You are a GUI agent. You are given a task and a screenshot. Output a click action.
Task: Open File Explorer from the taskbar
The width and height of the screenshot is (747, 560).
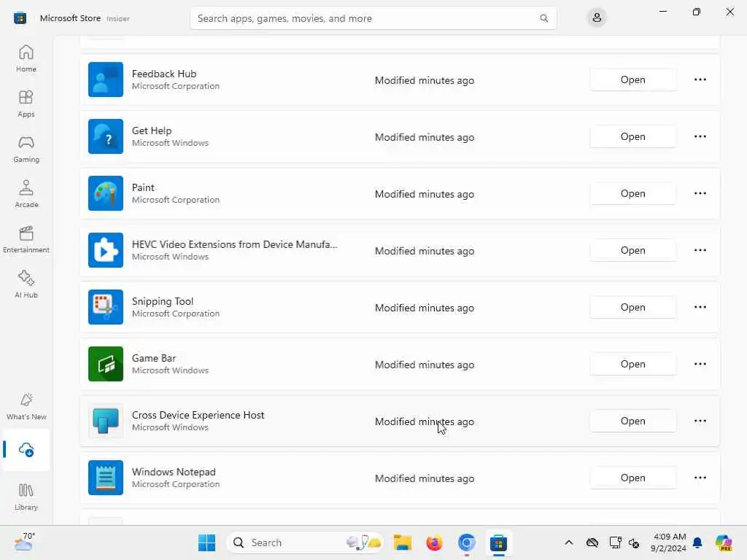click(402, 542)
